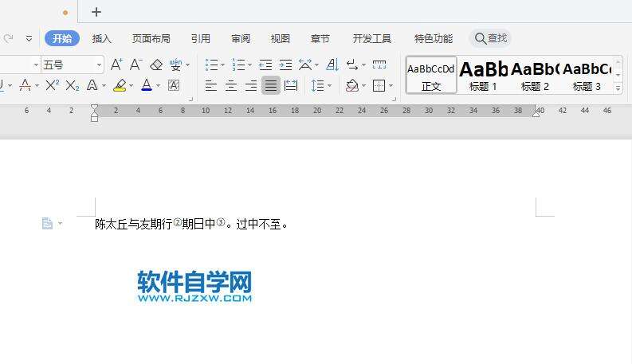Toggle justify alignment

(271, 85)
